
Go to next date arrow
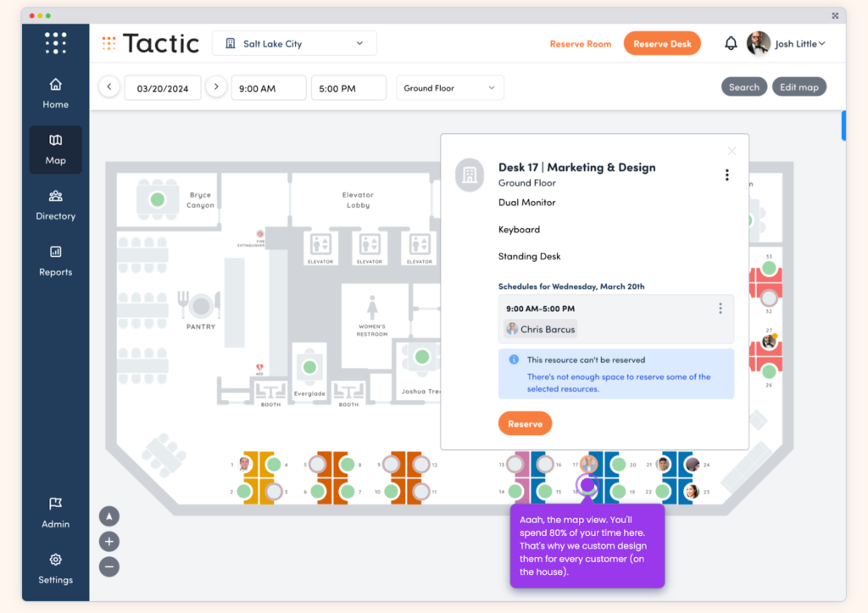[x=216, y=87]
